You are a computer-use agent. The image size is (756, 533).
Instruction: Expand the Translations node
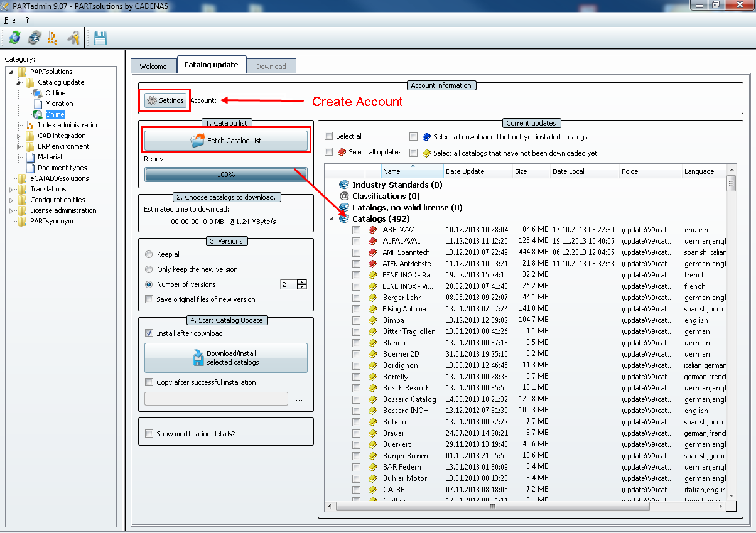coord(11,189)
